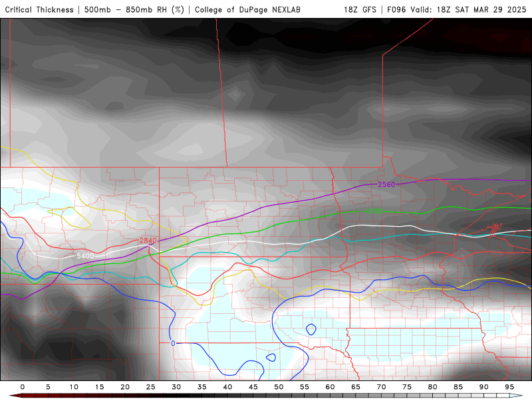Click the purple contour label '2560'

[x=386, y=185]
